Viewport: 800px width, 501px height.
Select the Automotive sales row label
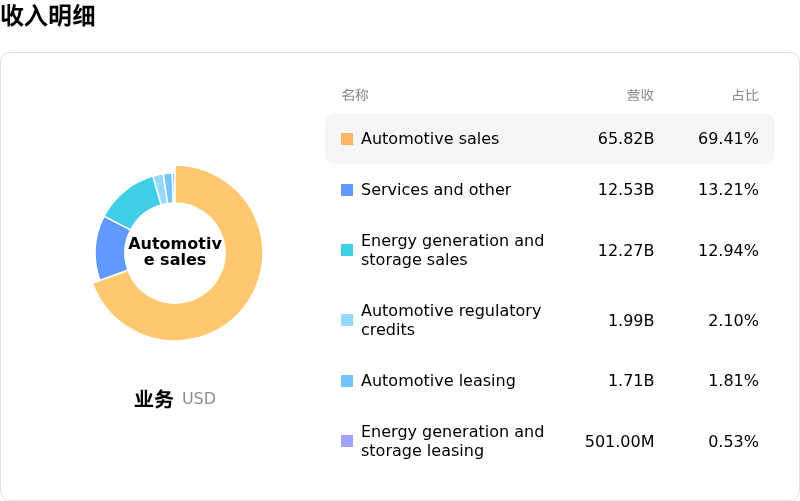pyautogui.click(x=430, y=139)
